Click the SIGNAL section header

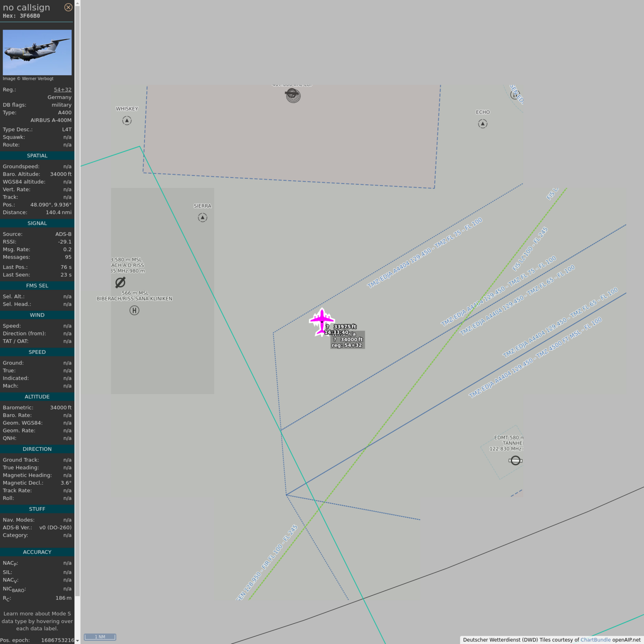tap(37, 223)
